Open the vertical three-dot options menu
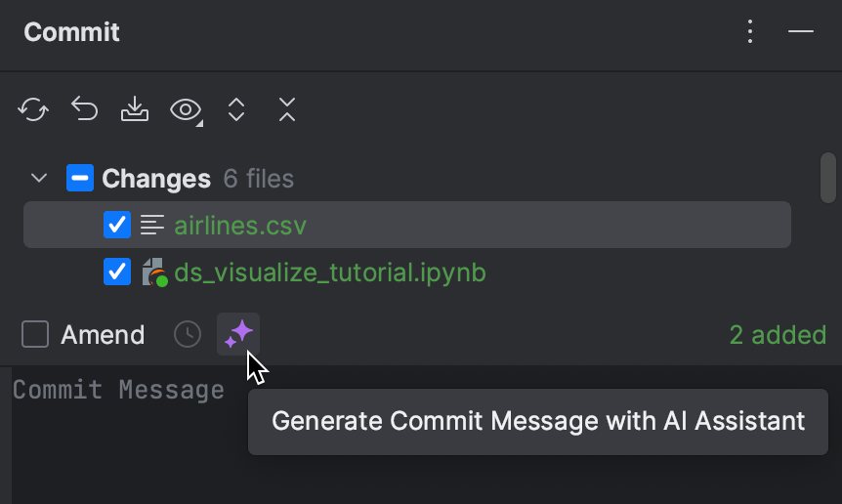 tap(750, 31)
